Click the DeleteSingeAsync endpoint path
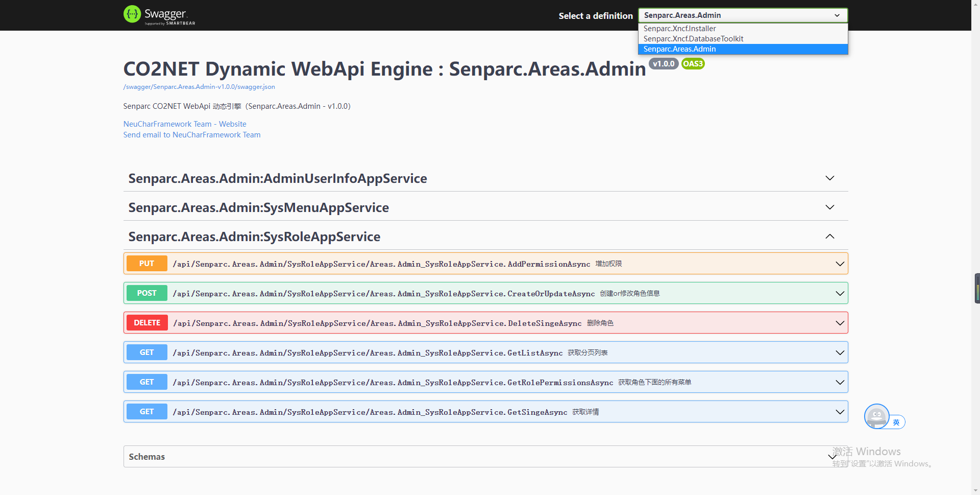This screenshot has height=495, width=980. 377,323
